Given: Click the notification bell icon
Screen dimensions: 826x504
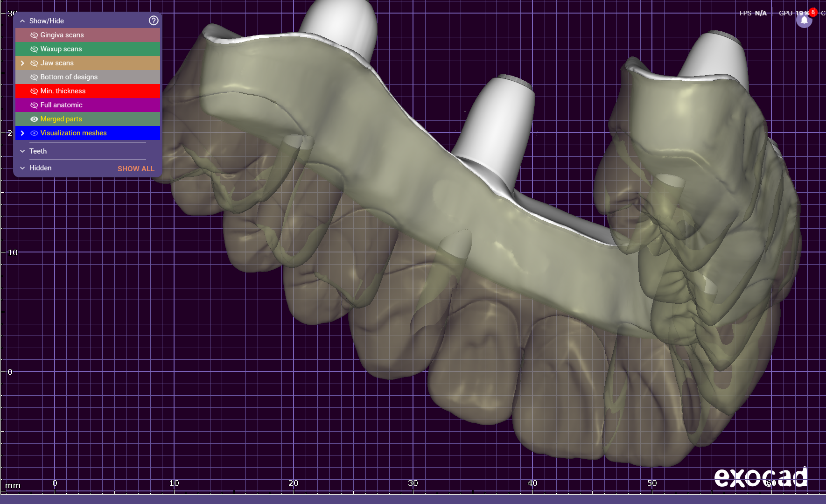Looking at the screenshot, I should [x=804, y=21].
